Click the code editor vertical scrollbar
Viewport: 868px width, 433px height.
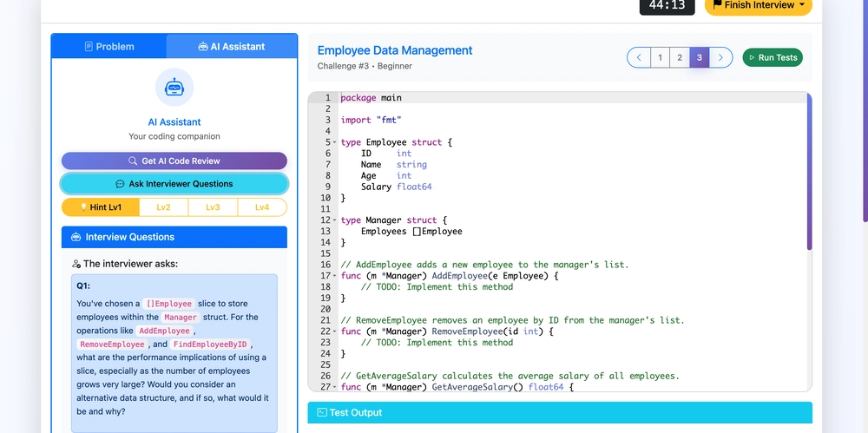809,172
